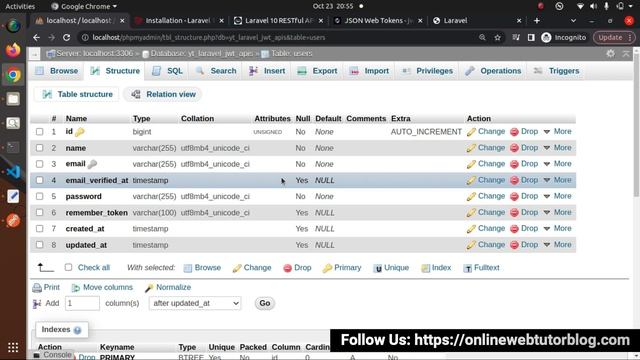Click the primary key icon next to id
The image size is (640, 360).
pos(80,132)
